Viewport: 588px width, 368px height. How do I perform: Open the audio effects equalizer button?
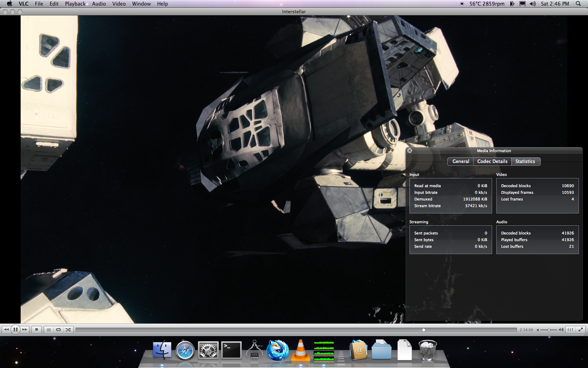(570, 329)
